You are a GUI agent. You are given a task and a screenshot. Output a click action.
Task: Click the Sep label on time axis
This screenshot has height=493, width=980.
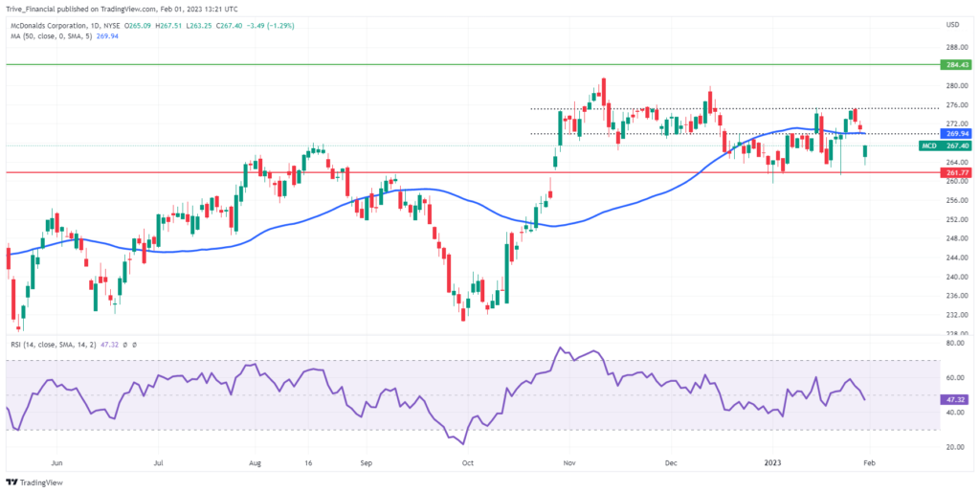[367, 464]
